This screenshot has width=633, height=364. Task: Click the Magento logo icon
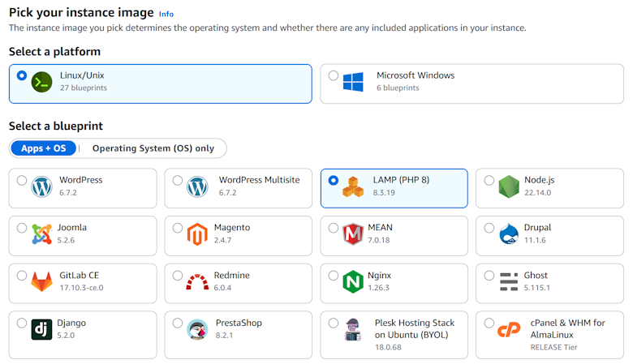[197, 234]
